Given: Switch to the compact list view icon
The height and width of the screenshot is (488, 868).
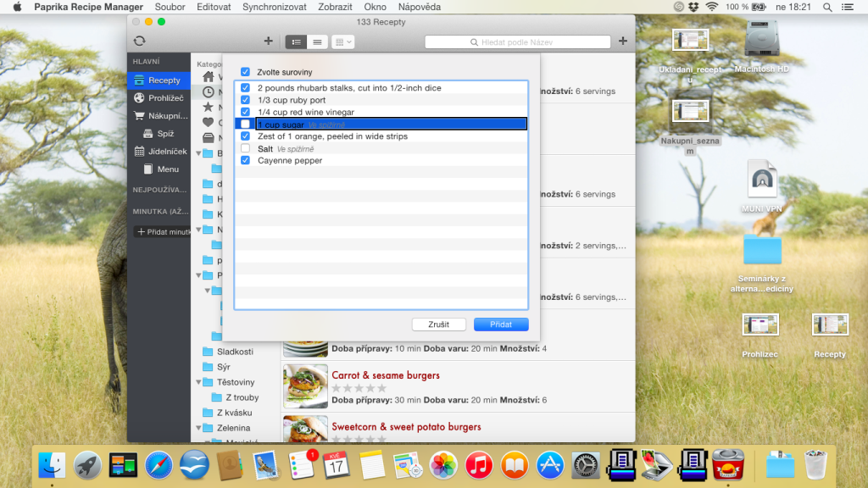Looking at the screenshot, I should [x=317, y=42].
